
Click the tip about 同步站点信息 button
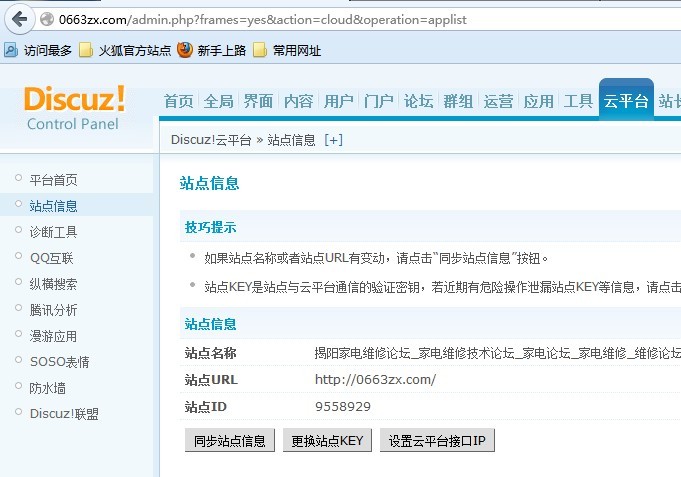click(x=376, y=258)
